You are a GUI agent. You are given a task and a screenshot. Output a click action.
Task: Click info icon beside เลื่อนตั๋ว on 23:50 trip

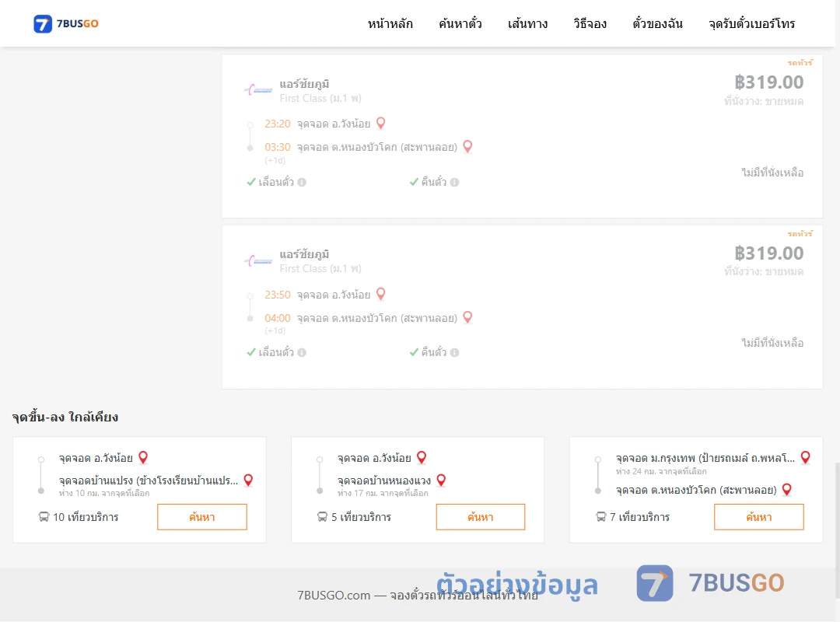tap(302, 352)
